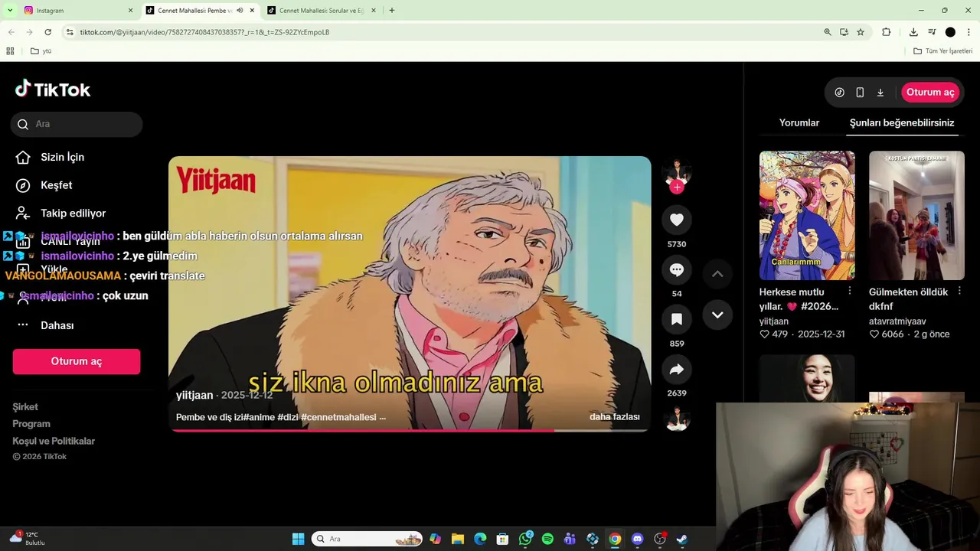This screenshot has width=980, height=551.
Task: Click the zoom magnifier icon in address bar
Action: click(x=827, y=32)
